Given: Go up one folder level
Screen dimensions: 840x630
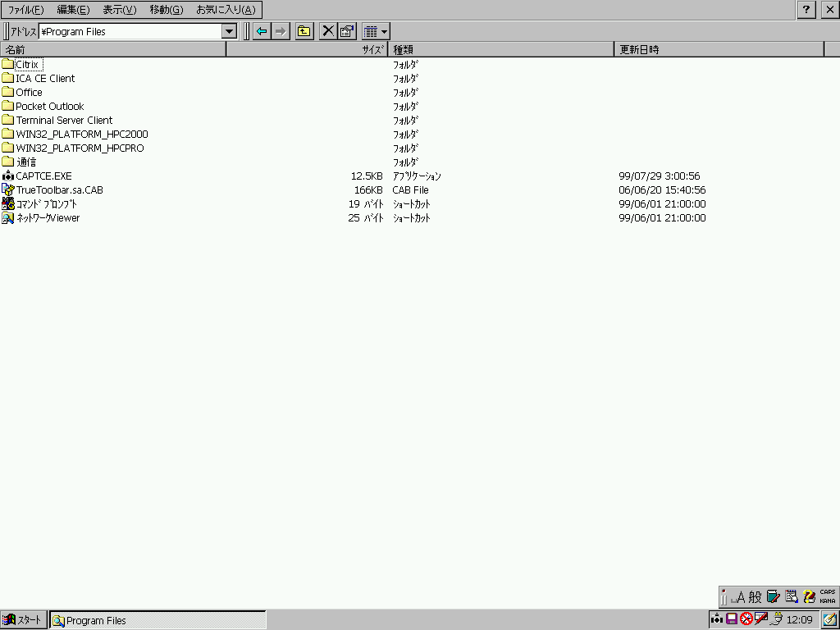Looking at the screenshot, I should click(x=304, y=31).
